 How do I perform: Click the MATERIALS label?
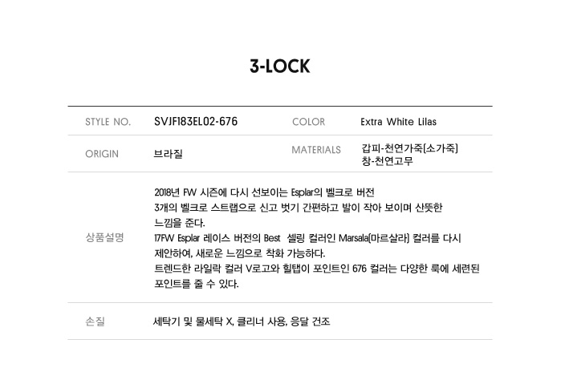point(317,149)
